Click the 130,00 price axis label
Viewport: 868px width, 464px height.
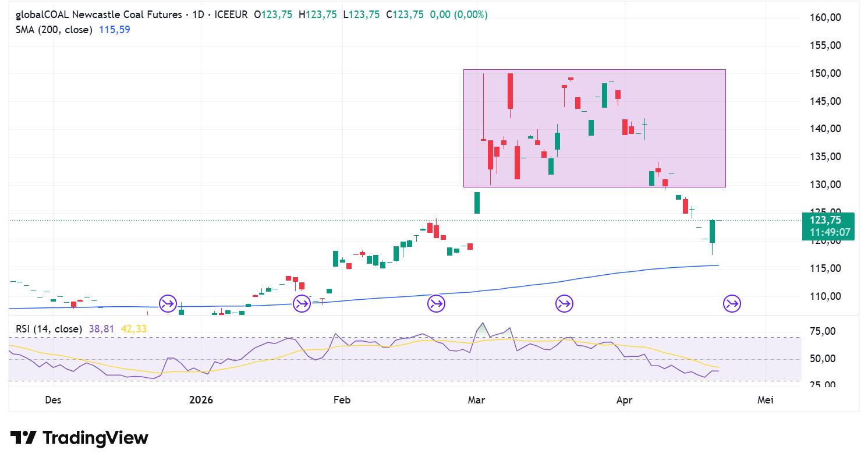tap(826, 185)
